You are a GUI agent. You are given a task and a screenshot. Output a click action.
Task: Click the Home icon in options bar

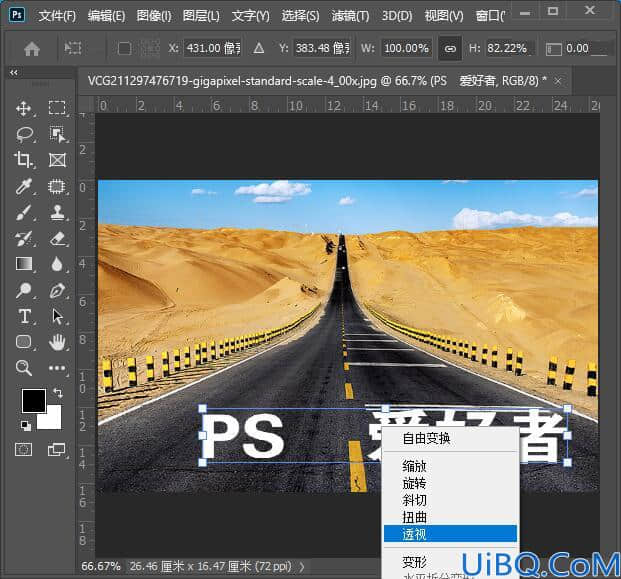[32, 49]
